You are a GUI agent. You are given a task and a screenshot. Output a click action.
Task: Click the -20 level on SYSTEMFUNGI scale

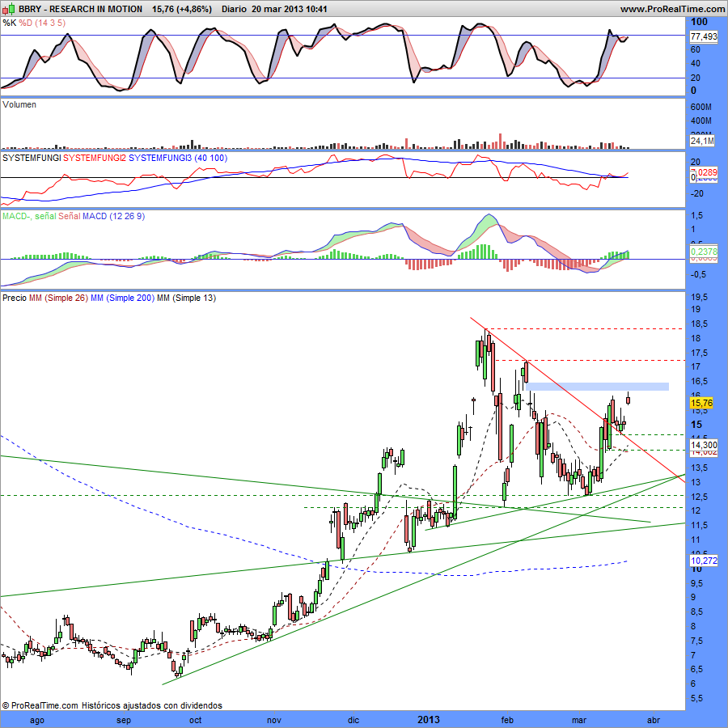coord(697,193)
